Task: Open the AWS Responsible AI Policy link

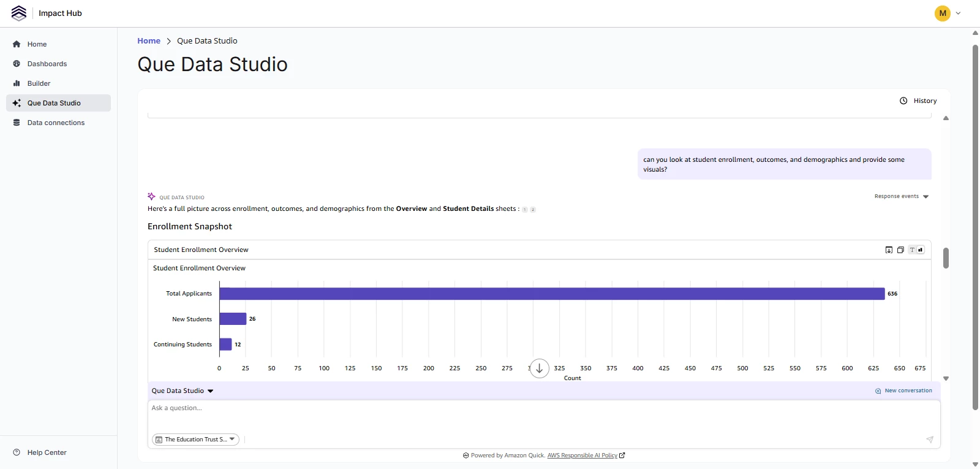Action: click(x=586, y=456)
